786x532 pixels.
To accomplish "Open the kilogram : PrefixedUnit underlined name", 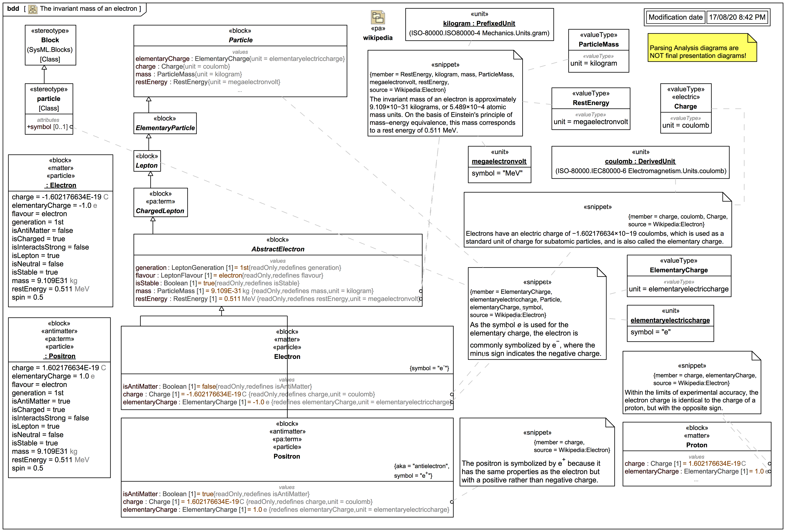I will coord(479,23).
